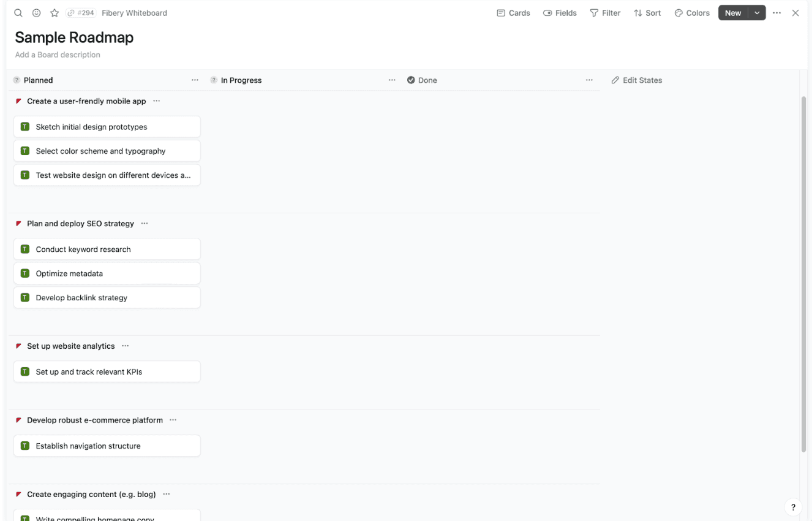The width and height of the screenshot is (812, 521).
Task: Click the help question mark button
Action: pyautogui.click(x=792, y=507)
